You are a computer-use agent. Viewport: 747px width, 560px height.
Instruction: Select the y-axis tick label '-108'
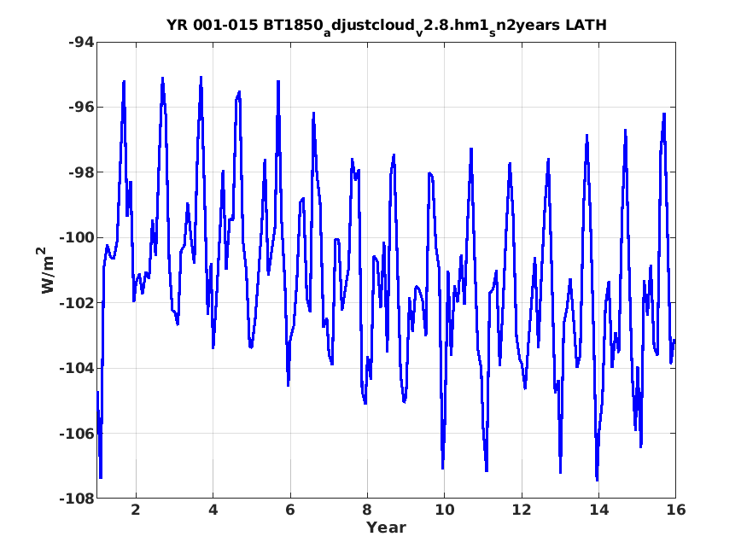click(x=76, y=499)
